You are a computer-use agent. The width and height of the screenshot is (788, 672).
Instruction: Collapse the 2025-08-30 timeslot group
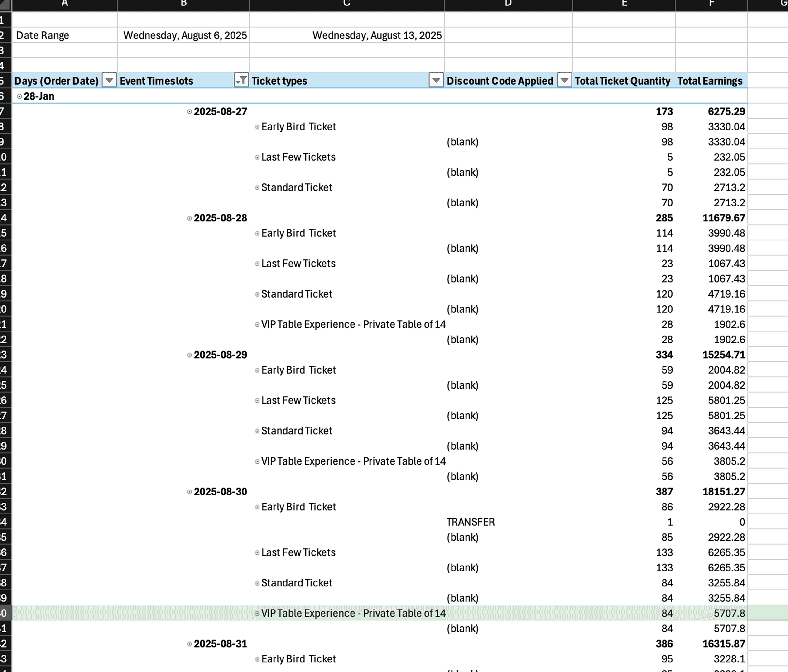point(189,492)
